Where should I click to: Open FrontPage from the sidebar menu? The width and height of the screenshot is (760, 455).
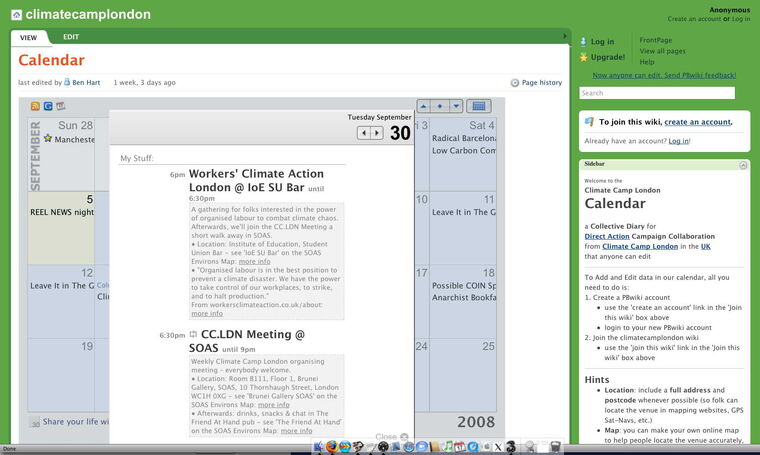pos(655,40)
